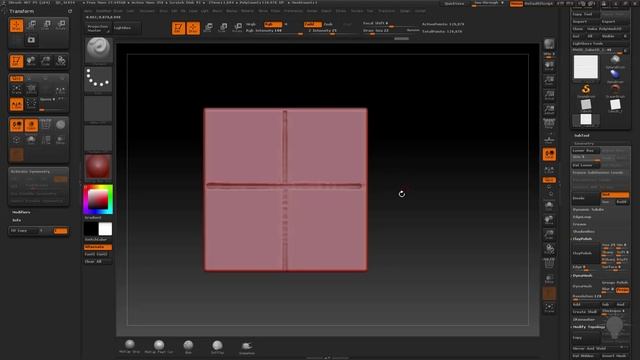Screen dimensions: 640x360
Task: Click the Projection Master button
Action: coord(98,28)
